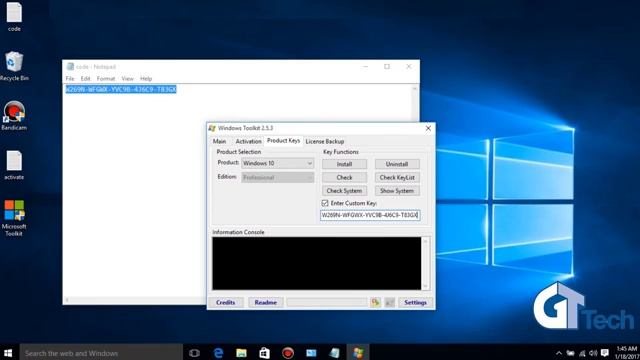
Task: Launch Microsoft Toolkit desktop shortcut
Action: click(14, 218)
